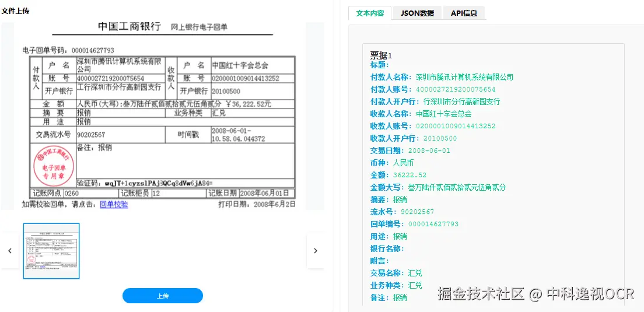This screenshot has width=644, height=312.
Task: Select the receipt thumbnail preview
Action: coord(51,251)
